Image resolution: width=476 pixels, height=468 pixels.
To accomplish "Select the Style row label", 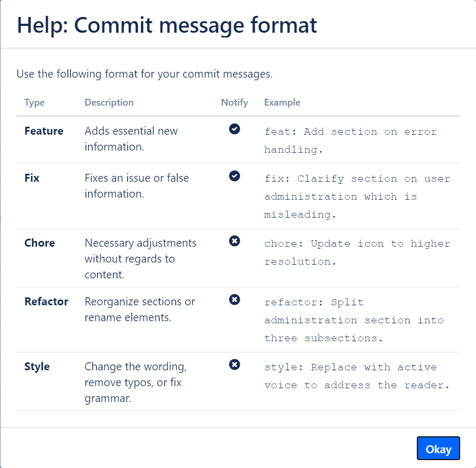I will coord(36,366).
